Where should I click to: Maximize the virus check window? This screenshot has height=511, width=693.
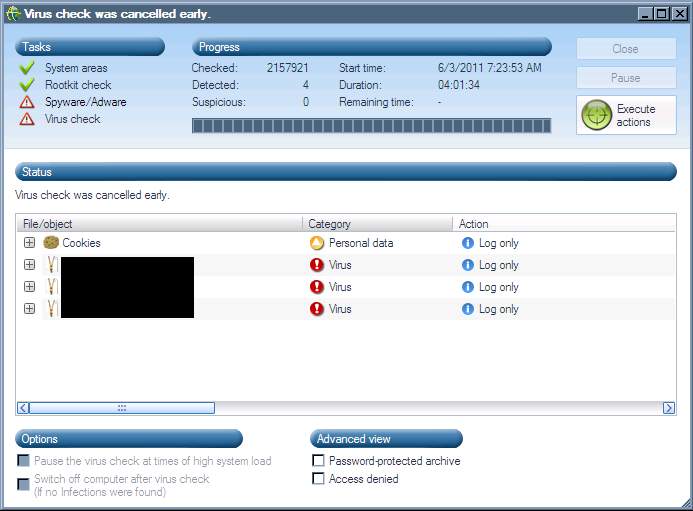pyautogui.click(x=662, y=14)
